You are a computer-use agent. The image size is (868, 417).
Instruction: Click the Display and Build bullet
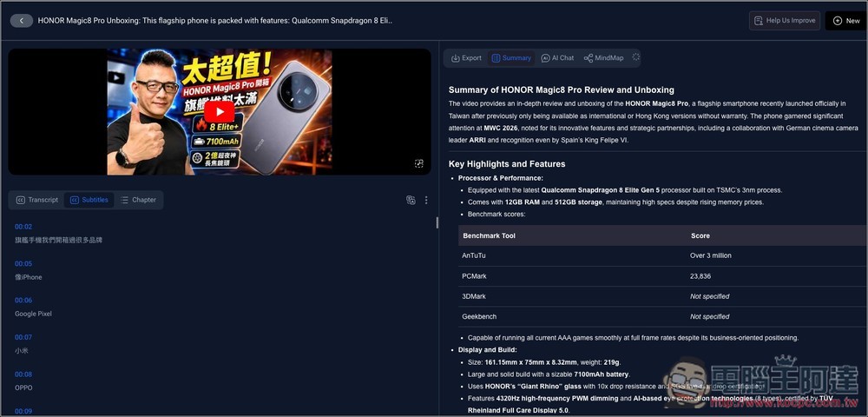coord(487,350)
